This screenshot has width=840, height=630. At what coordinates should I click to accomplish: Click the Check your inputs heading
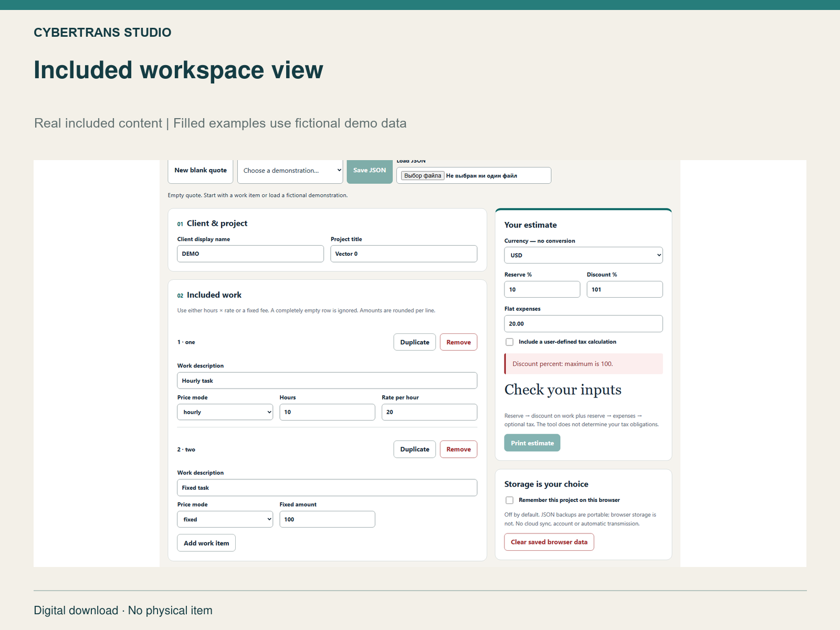coord(563,390)
